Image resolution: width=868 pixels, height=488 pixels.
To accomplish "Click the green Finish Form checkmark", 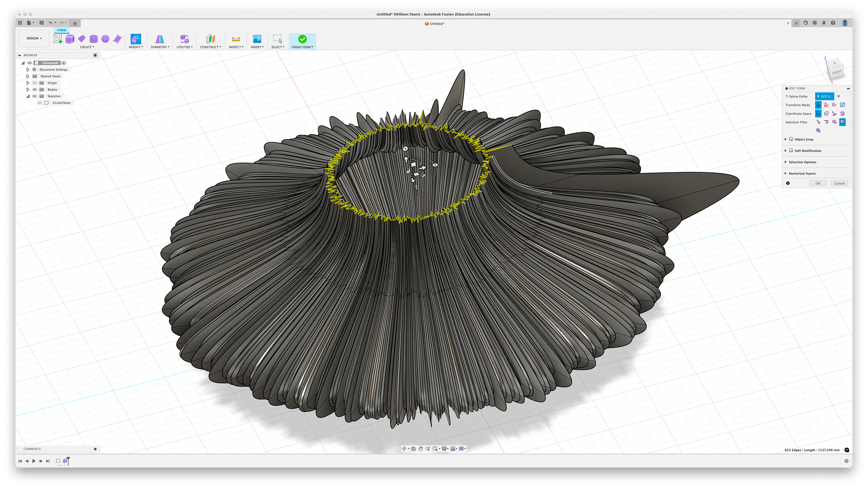I will [302, 39].
